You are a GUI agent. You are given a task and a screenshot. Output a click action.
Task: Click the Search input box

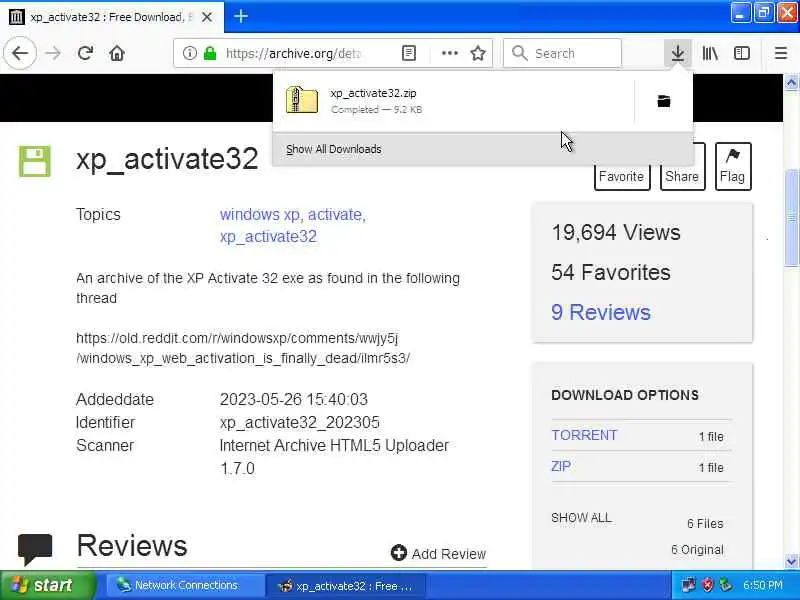(562, 53)
